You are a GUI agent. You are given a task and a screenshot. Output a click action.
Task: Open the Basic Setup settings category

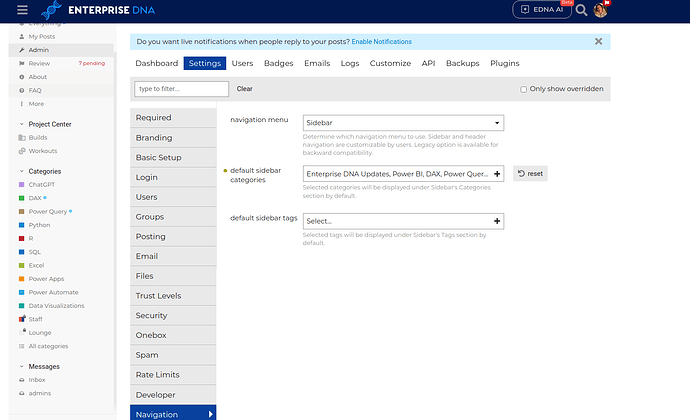click(173, 157)
